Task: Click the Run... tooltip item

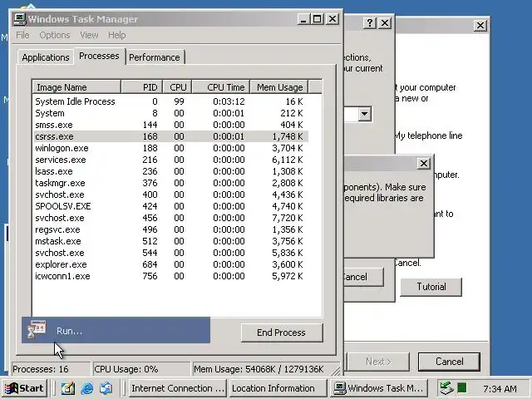Action: [x=116, y=330]
